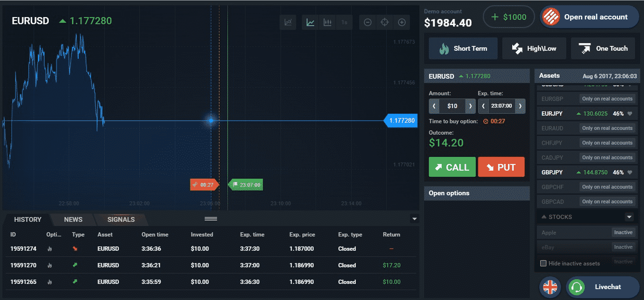Zoom out the chart with minus icon
644x300 pixels.
pos(367,22)
